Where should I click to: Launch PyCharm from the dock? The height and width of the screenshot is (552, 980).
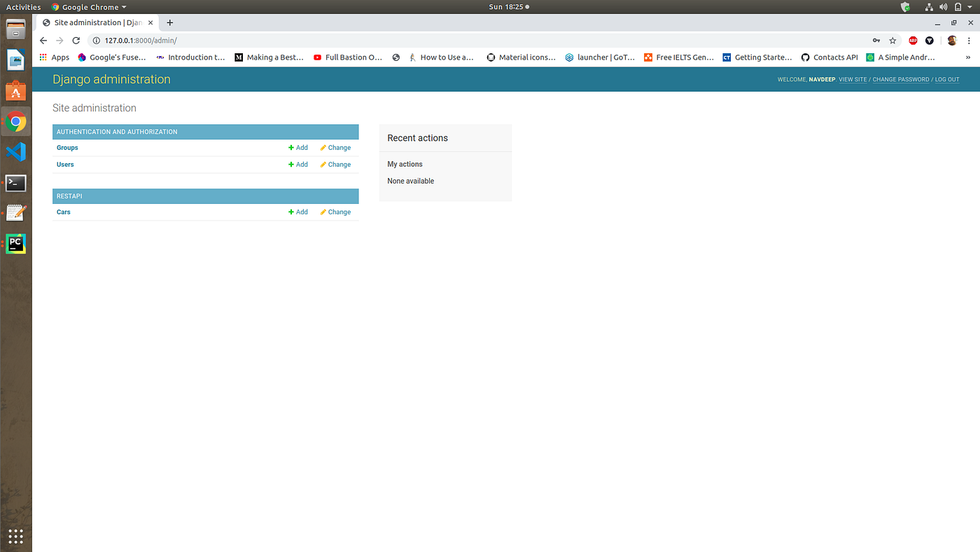(15, 243)
